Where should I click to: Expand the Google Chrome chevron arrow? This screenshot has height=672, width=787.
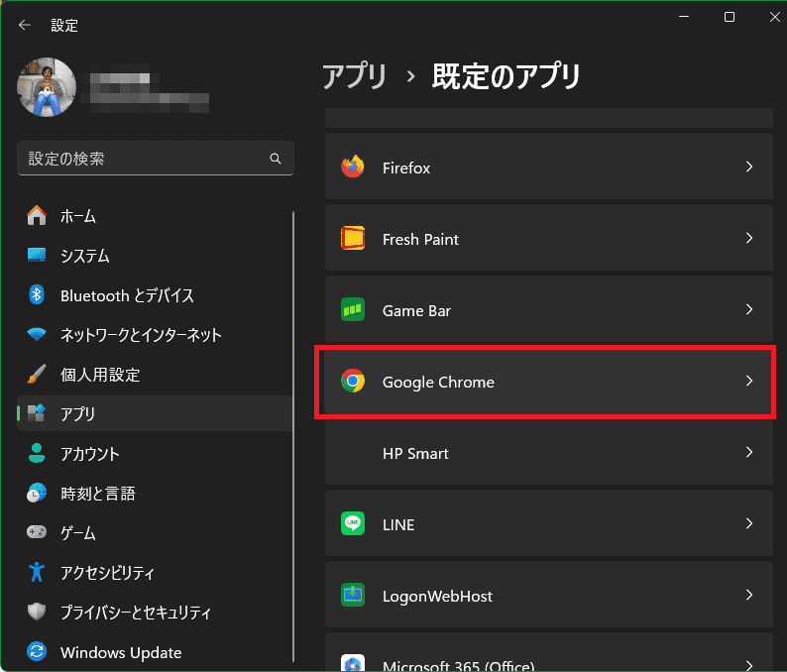pos(749,382)
